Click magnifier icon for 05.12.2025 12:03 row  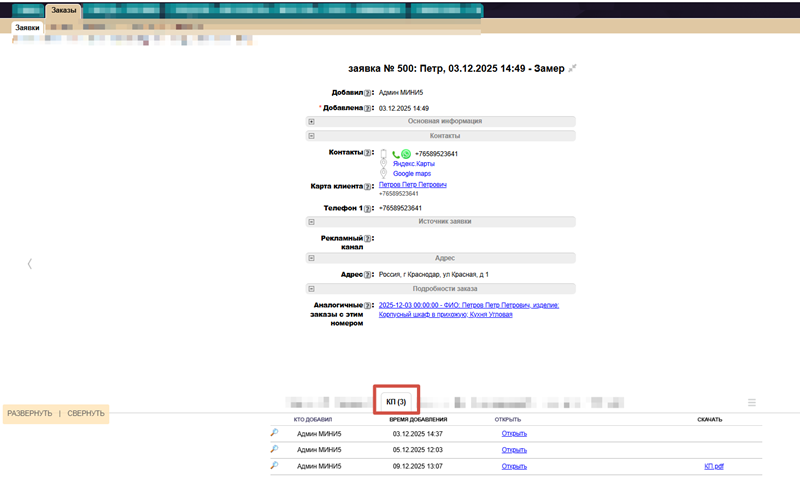point(275,449)
